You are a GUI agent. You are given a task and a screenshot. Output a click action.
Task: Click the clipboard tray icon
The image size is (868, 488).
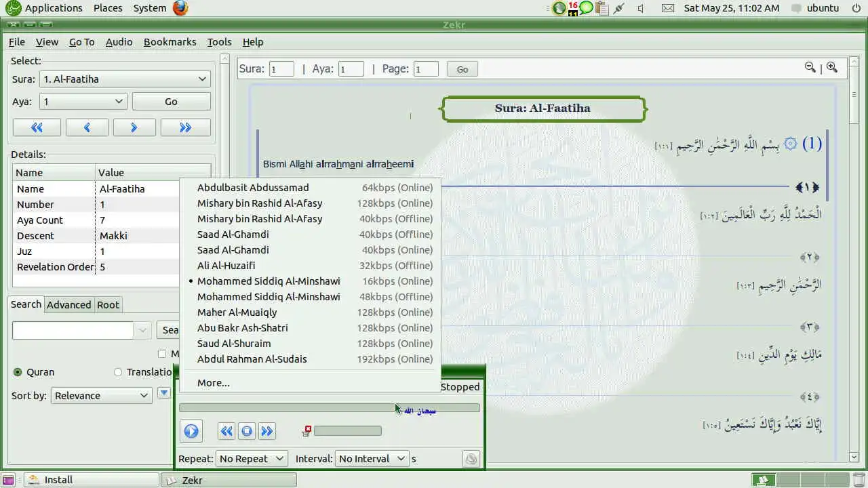click(601, 8)
